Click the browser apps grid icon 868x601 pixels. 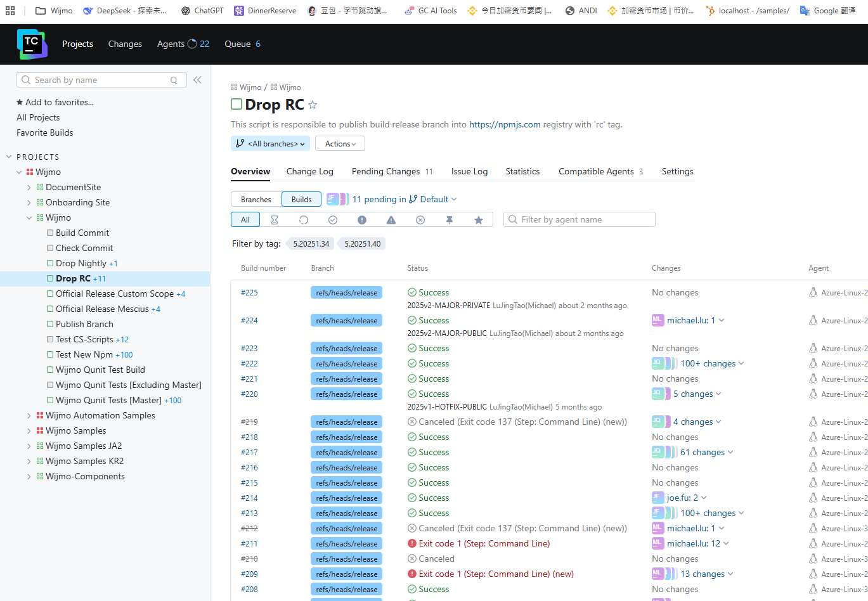pyautogui.click(x=10, y=11)
